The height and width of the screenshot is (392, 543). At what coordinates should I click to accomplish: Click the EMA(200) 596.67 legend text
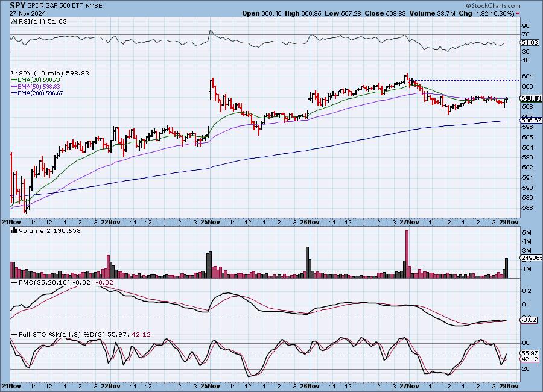click(40, 93)
